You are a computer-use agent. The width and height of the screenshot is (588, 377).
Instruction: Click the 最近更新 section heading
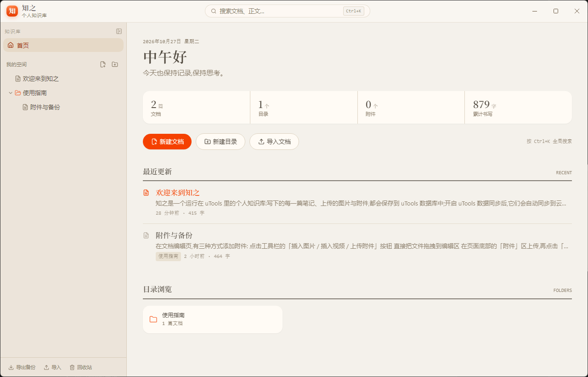pos(157,171)
